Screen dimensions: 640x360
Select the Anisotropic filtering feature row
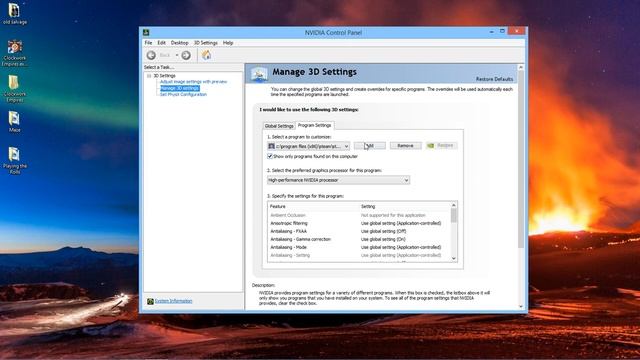click(x=359, y=223)
